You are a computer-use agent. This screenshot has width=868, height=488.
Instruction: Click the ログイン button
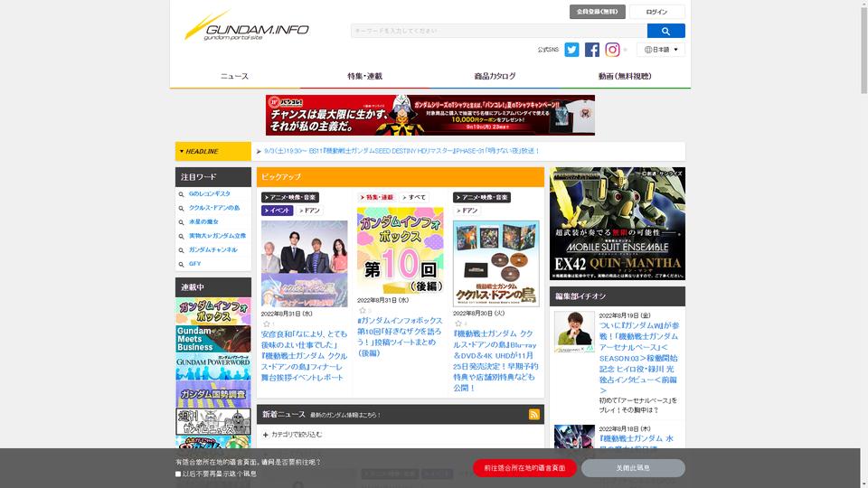(656, 12)
